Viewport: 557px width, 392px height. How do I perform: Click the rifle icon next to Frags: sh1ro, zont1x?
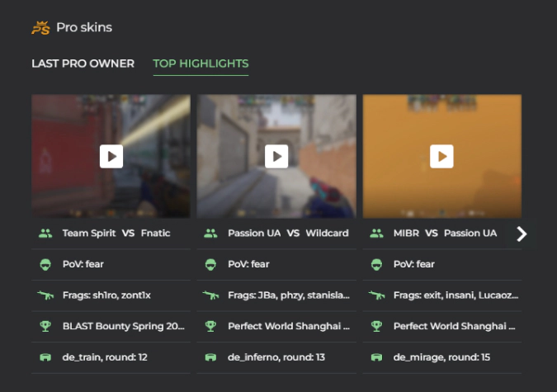[45, 295]
